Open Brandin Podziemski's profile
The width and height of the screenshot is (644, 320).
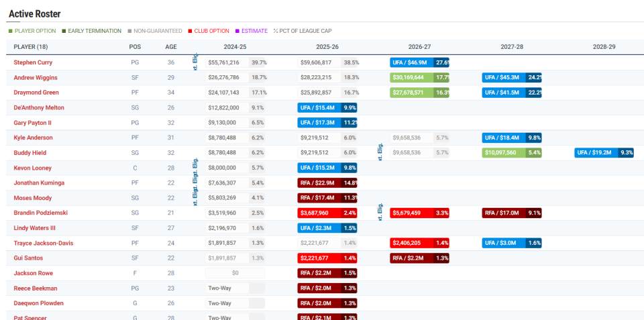(41, 213)
